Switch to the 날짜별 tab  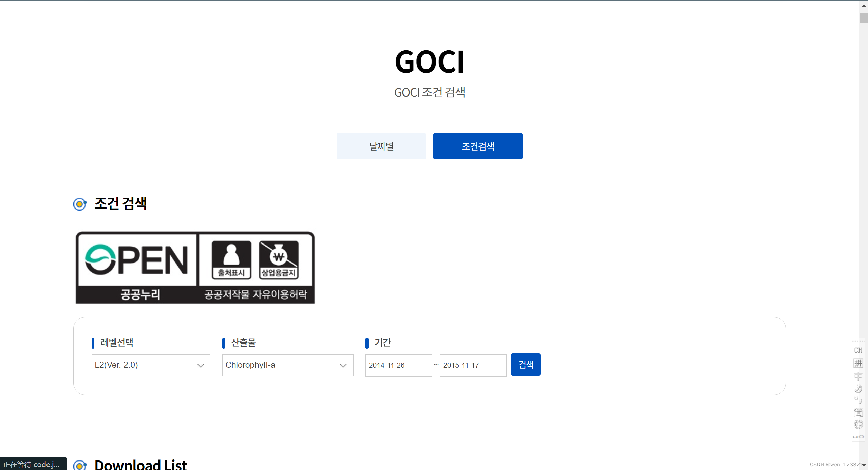[381, 146]
